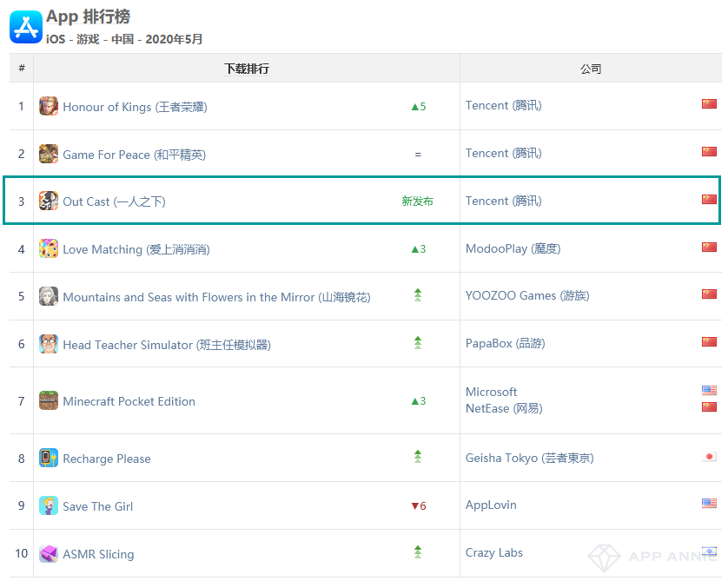The width and height of the screenshot is (728, 581).
Task: Open the NetEase company link
Action: (x=504, y=408)
